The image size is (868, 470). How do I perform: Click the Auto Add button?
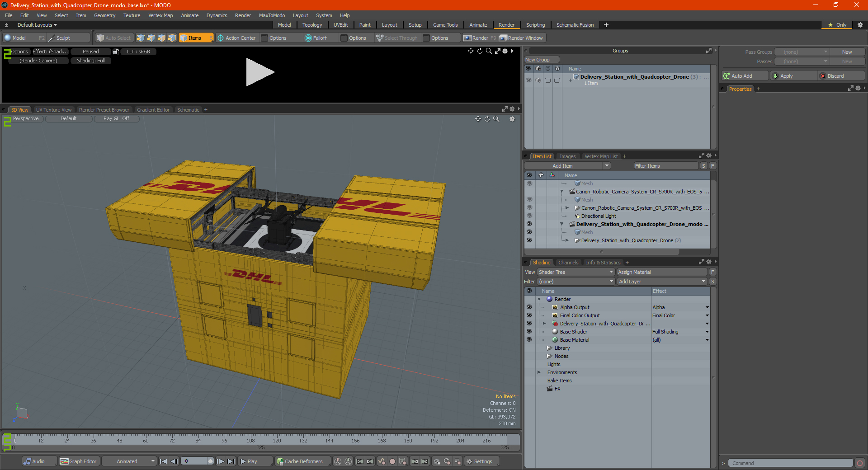click(745, 76)
